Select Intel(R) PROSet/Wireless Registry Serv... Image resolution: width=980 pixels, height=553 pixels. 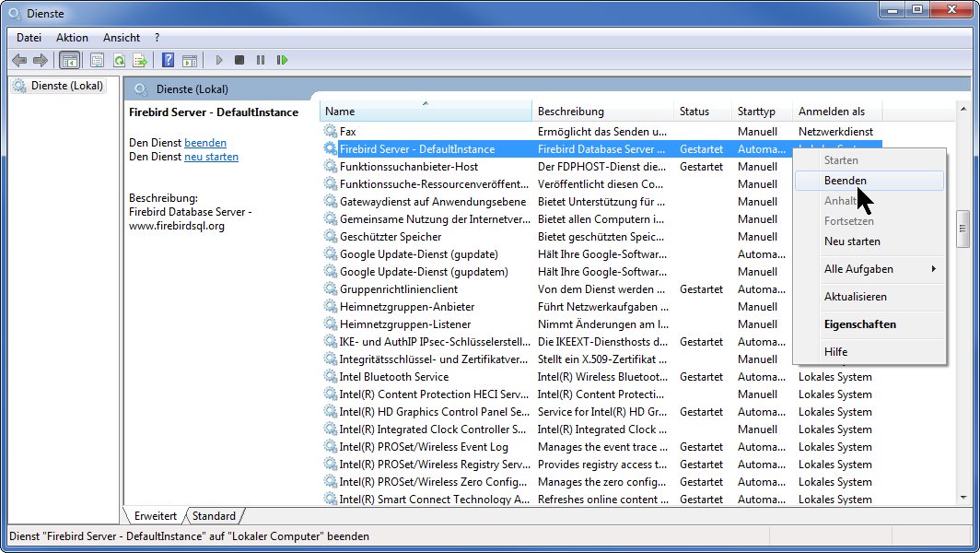(x=601, y=465)
